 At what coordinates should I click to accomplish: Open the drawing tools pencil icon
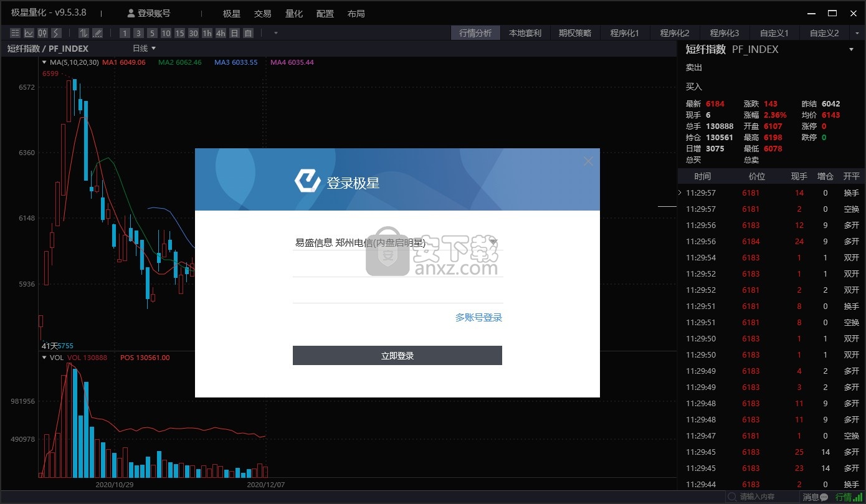coord(97,33)
